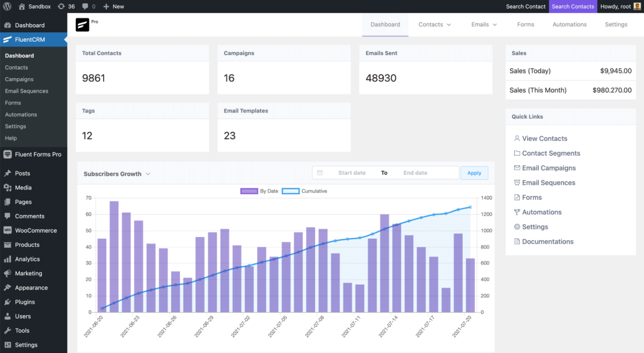Switch to the Automations tab
The height and width of the screenshot is (353, 644).
point(569,24)
